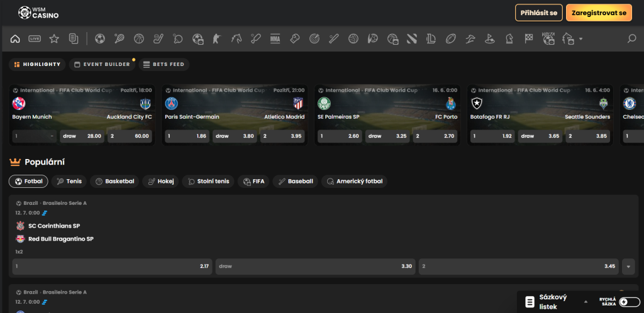
Task: Bet on Botafogo FR RJ at 1.92
Action: [x=492, y=136]
